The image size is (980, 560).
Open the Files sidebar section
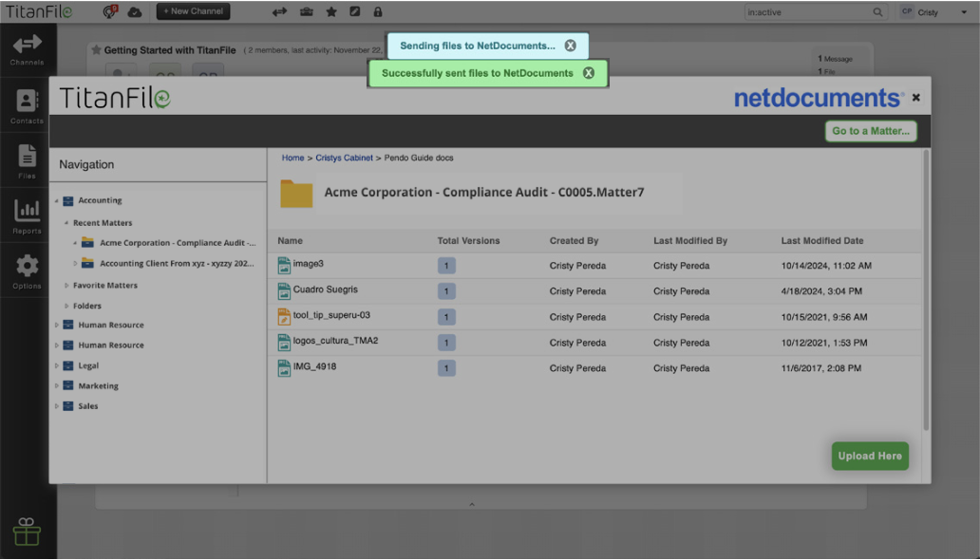point(28,161)
